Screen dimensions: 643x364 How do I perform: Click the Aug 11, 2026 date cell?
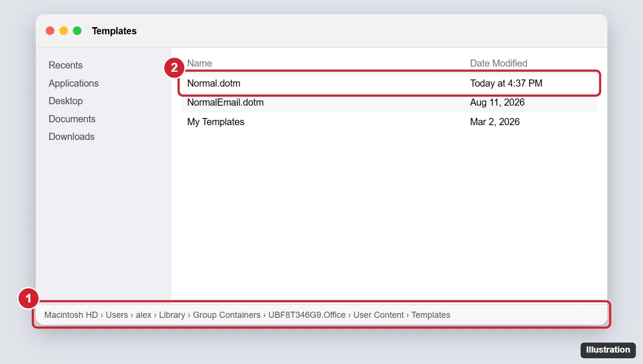497,102
